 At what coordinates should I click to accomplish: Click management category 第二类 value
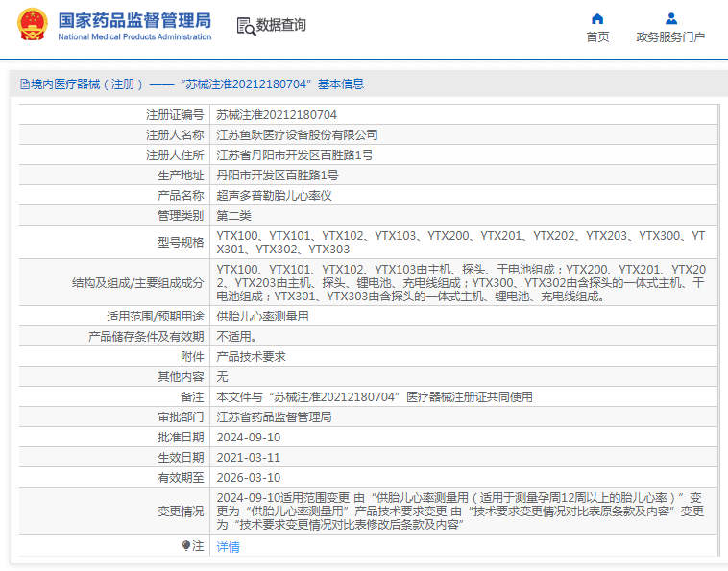pos(234,216)
